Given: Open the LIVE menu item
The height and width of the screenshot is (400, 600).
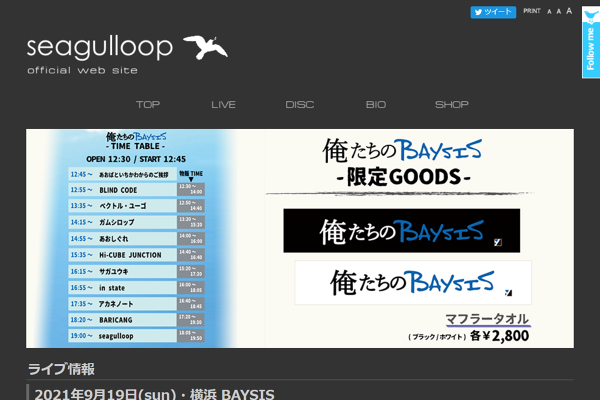Looking at the screenshot, I should 223,104.
